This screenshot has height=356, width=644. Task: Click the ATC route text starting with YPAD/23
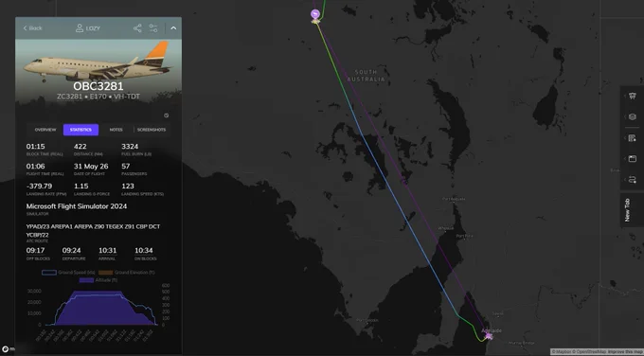pos(93,231)
